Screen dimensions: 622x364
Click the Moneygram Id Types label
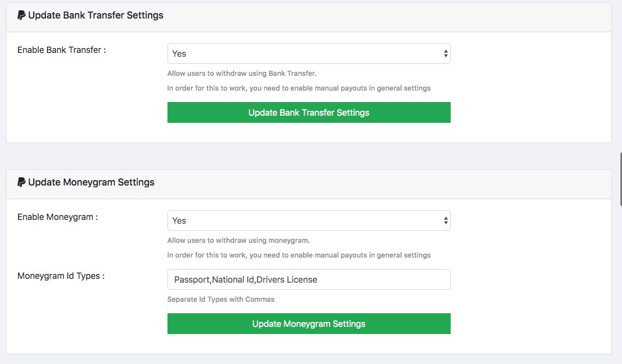point(61,276)
